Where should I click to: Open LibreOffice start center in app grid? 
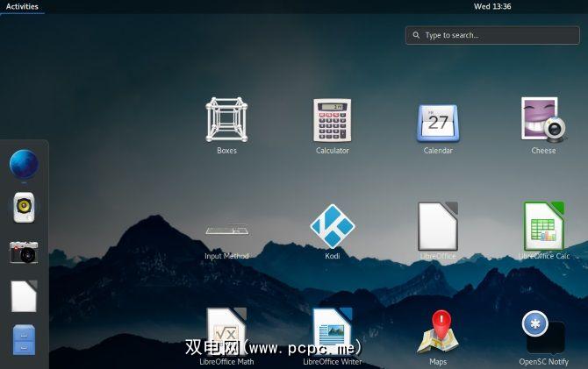click(x=438, y=226)
